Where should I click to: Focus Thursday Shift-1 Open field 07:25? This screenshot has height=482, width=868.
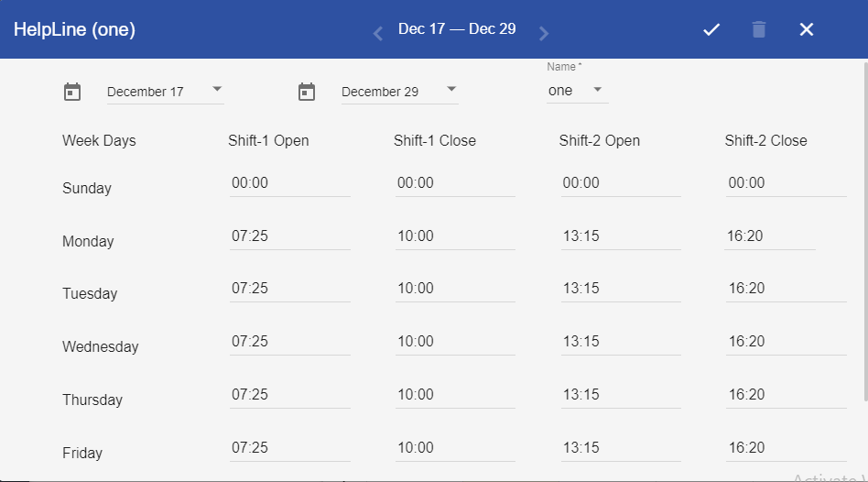(289, 395)
